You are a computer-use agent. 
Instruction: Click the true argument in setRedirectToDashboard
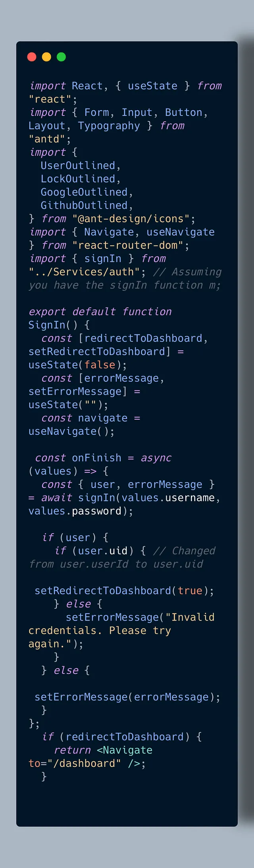coord(190,591)
